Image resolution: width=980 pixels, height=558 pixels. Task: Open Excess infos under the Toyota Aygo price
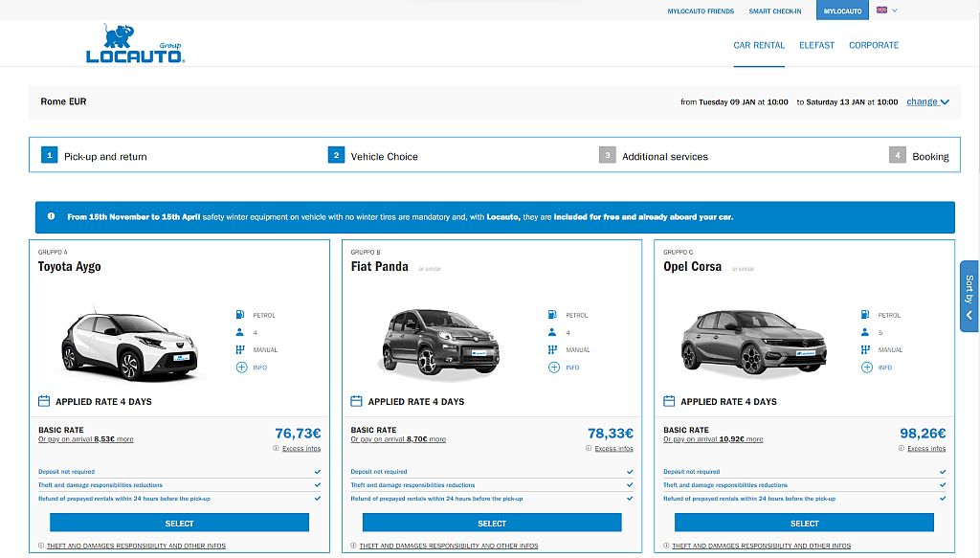click(300, 448)
